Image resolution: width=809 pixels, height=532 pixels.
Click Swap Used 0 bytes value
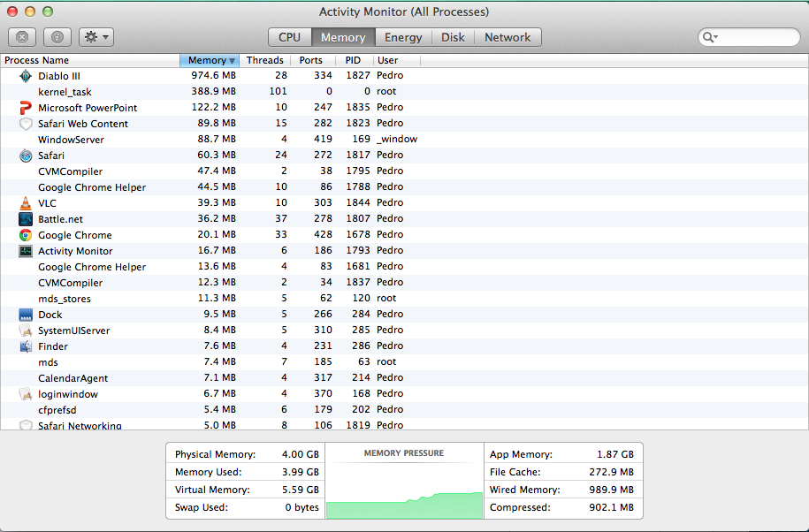(302, 507)
